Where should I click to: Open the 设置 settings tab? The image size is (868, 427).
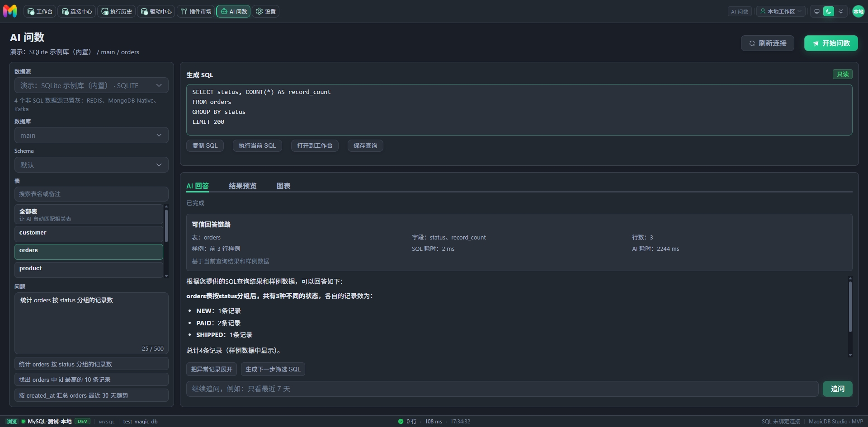(266, 11)
